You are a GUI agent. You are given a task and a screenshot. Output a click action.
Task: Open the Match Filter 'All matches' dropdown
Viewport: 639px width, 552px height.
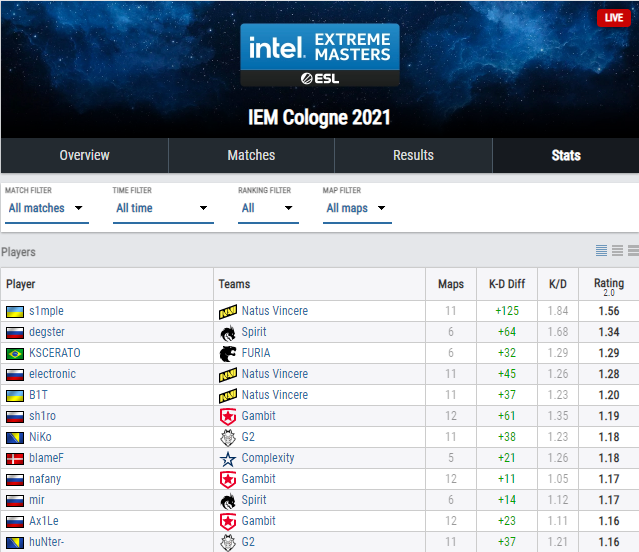click(x=47, y=208)
